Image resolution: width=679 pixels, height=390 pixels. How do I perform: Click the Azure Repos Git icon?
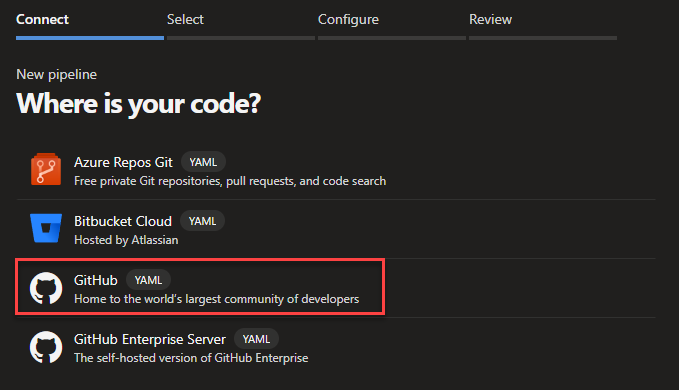tap(46, 169)
